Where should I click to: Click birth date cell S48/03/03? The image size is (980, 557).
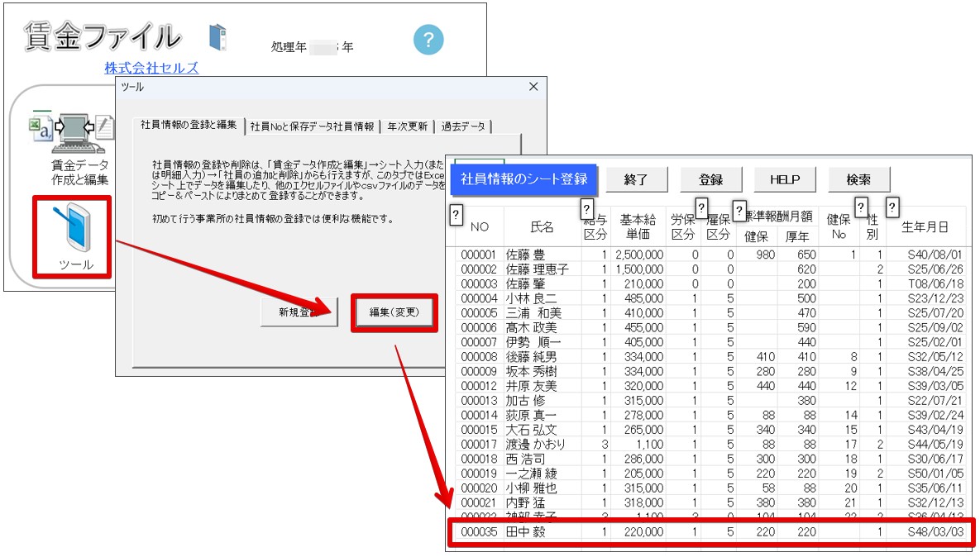[935, 532]
